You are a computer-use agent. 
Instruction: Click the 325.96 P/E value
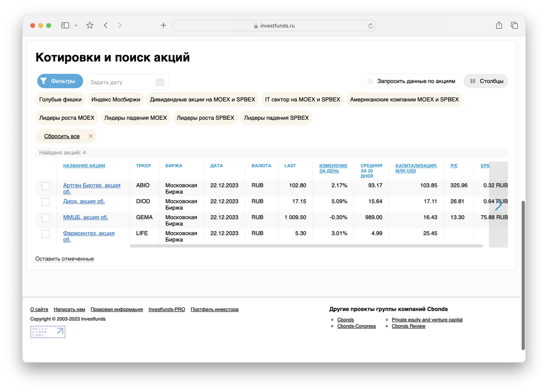click(459, 185)
